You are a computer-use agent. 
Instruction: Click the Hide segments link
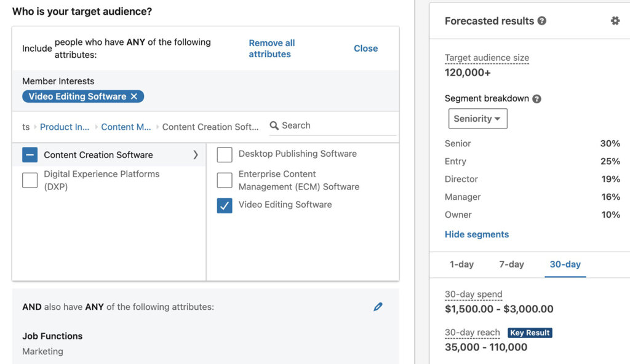click(x=477, y=234)
